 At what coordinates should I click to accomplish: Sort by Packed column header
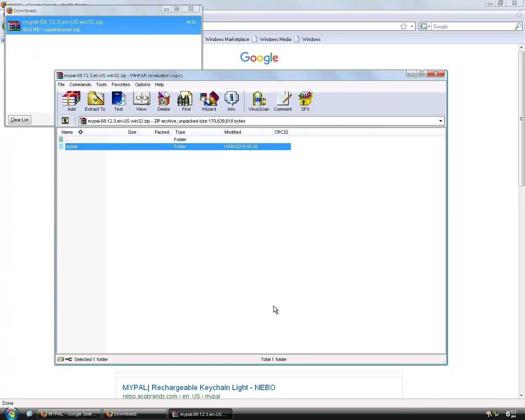click(155, 132)
